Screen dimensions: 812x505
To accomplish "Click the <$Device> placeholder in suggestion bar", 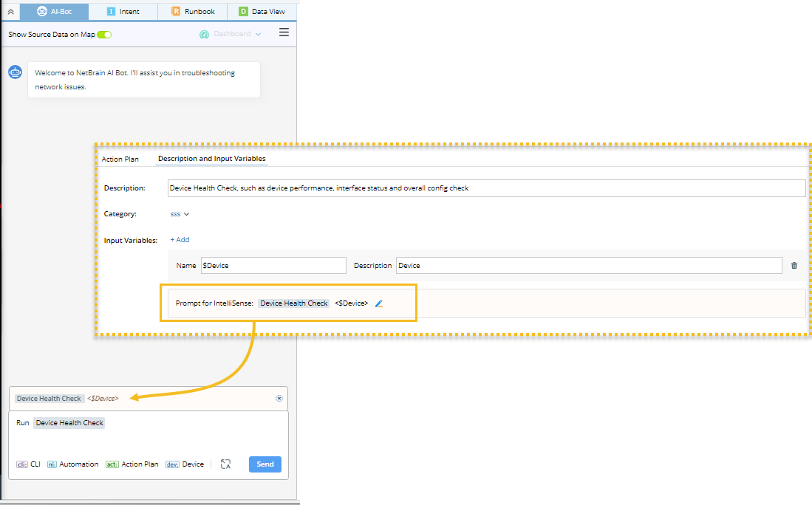I will coord(103,399).
